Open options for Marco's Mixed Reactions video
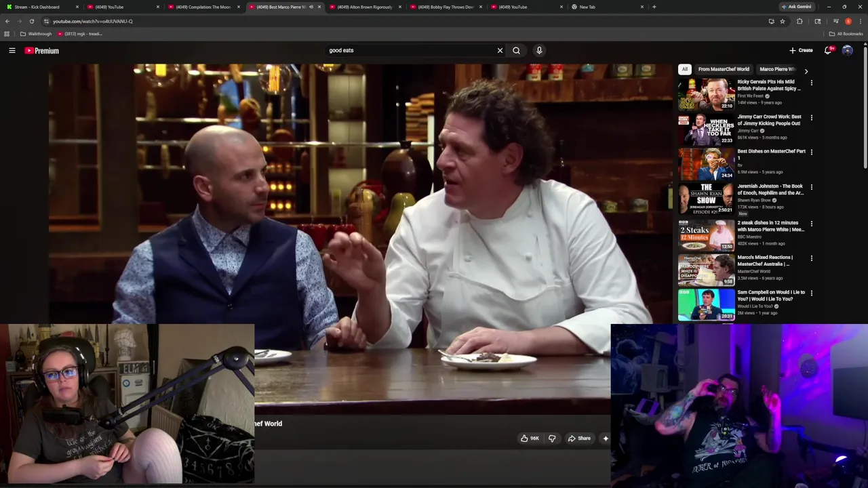868x488 pixels. pyautogui.click(x=811, y=258)
